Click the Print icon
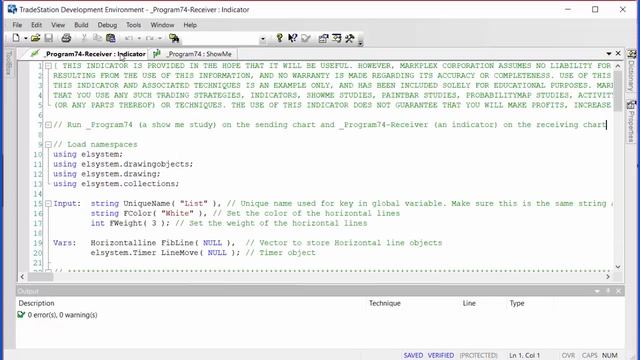Screen dimensions: 640x360 [x=66, y=38]
